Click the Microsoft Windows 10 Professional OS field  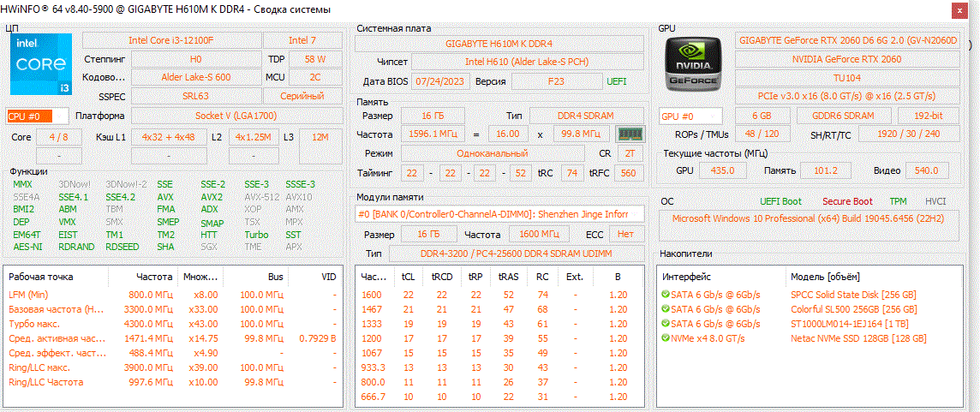810,226
